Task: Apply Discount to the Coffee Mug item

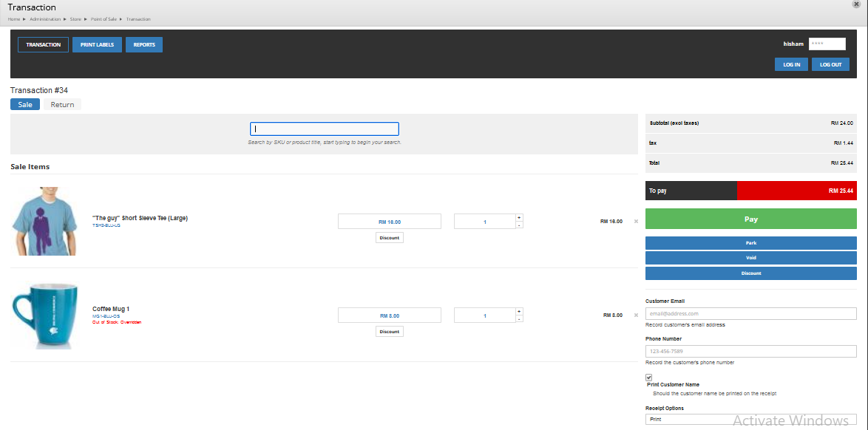Action: pos(389,332)
